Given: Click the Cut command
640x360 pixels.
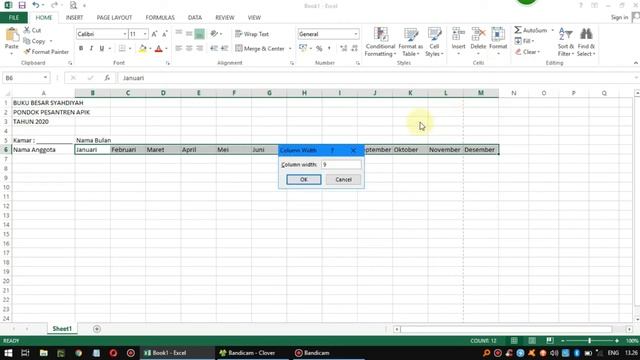Looking at the screenshot, I should pyautogui.click(x=33, y=30).
